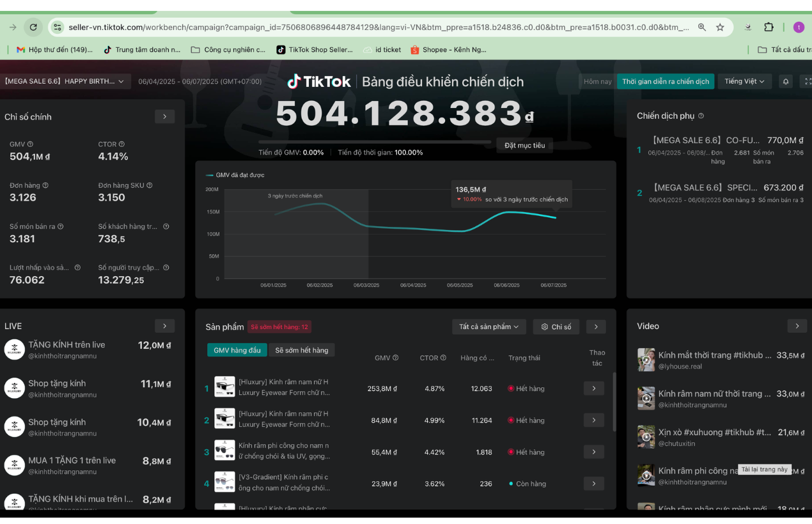Expand the LIVE panel arrow button
Viewport: 812px width, 524px height.
164,326
